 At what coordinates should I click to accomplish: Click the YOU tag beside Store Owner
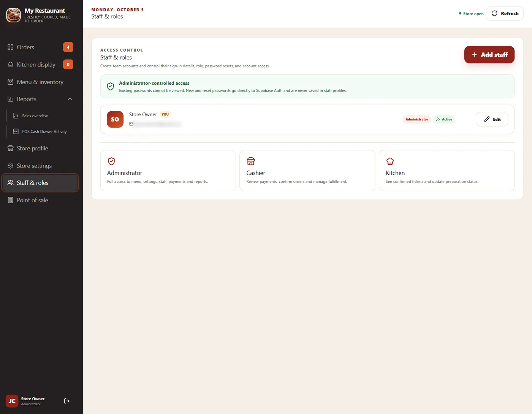point(165,114)
